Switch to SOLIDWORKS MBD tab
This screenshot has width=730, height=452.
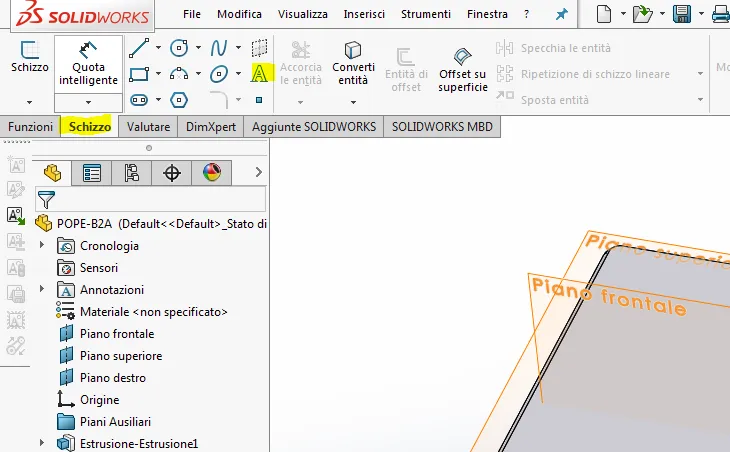[x=442, y=127]
